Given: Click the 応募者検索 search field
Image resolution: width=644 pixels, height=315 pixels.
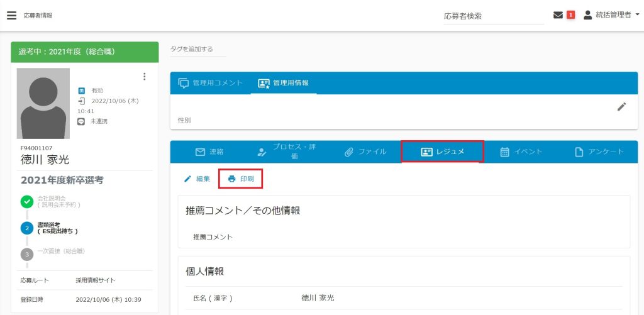Looking at the screenshot, I should pyautogui.click(x=493, y=16).
